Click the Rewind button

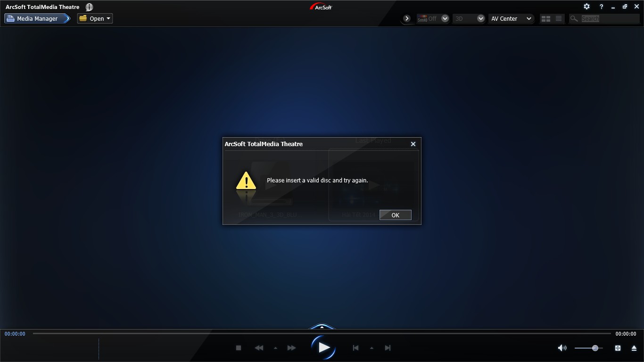pyautogui.click(x=259, y=348)
